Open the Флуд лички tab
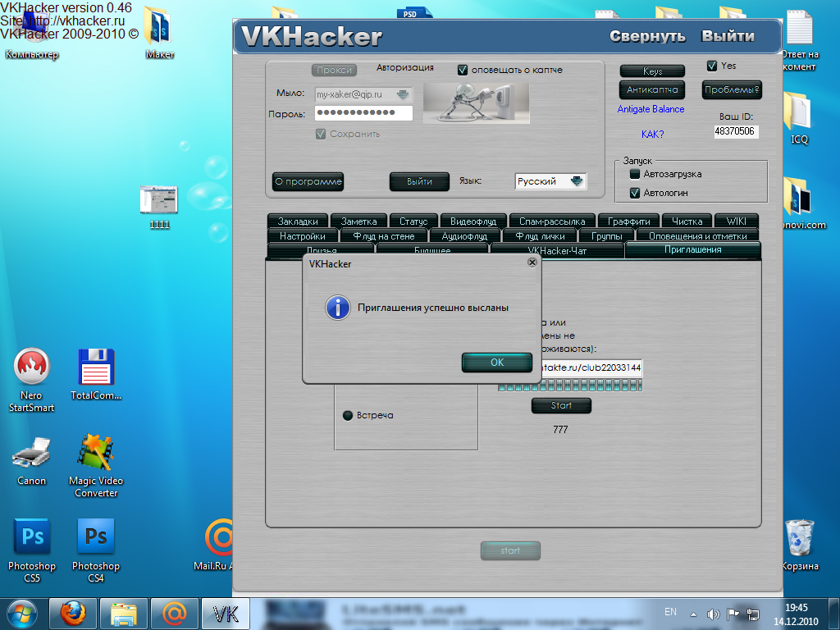The width and height of the screenshot is (840, 630). pyautogui.click(x=540, y=235)
